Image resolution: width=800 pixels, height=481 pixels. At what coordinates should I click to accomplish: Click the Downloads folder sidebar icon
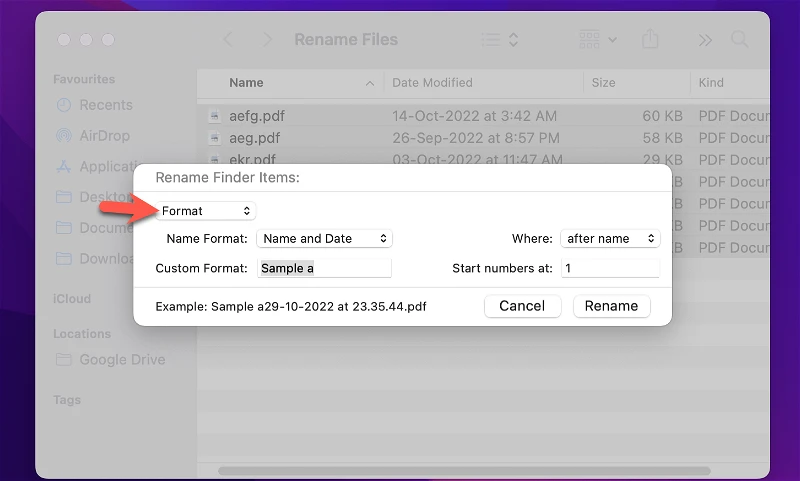pyautogui.click(x=64, y=259)
